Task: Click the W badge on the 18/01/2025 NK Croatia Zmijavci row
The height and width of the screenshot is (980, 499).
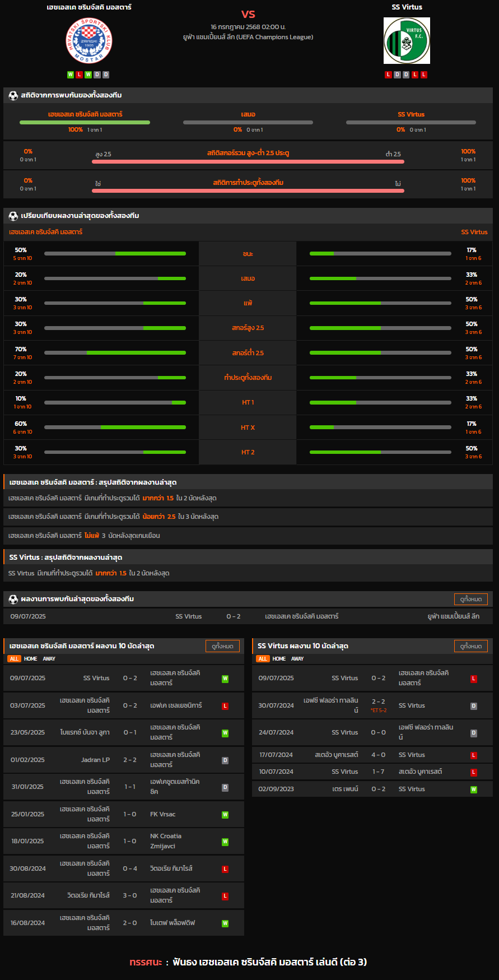Action: pyautogui.click(x=225, y=842)
